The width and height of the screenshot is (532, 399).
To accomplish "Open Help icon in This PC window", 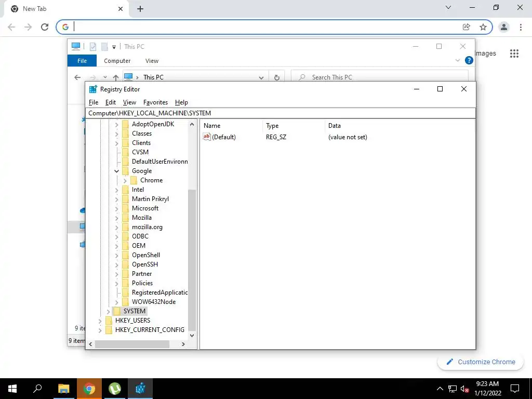I will click(469, 60).
